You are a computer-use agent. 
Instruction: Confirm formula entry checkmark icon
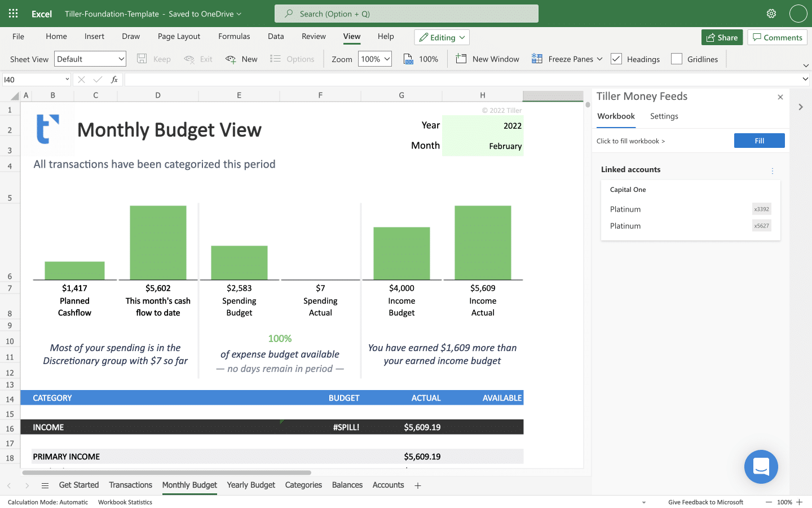(x=98, y=80)
